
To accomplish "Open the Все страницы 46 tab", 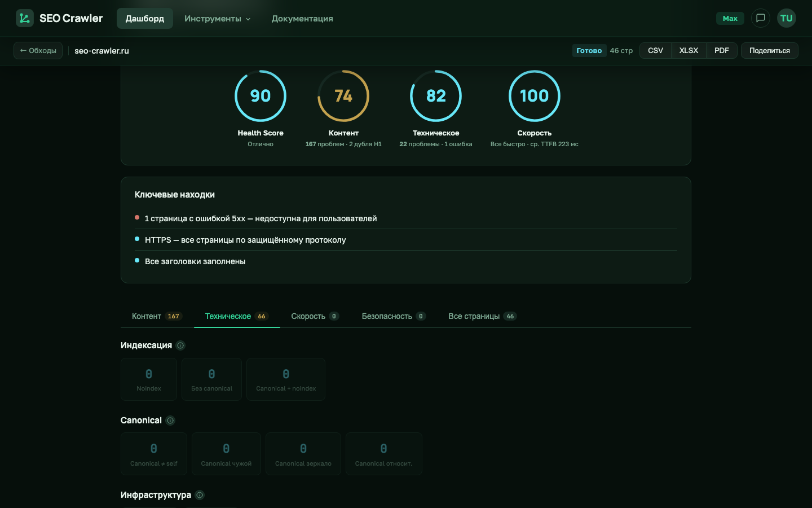I will (x=482, y=316).
